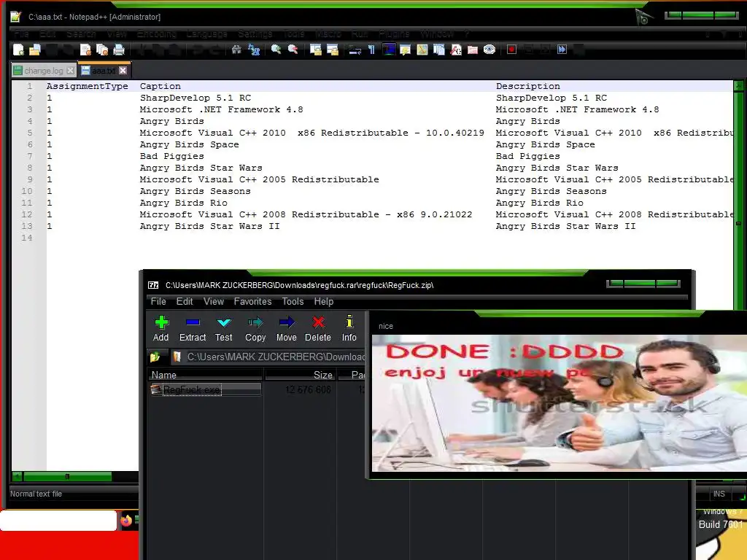Go up one folder in 7-Zip
Screen dimensions: 747x560
pos(155,357)
